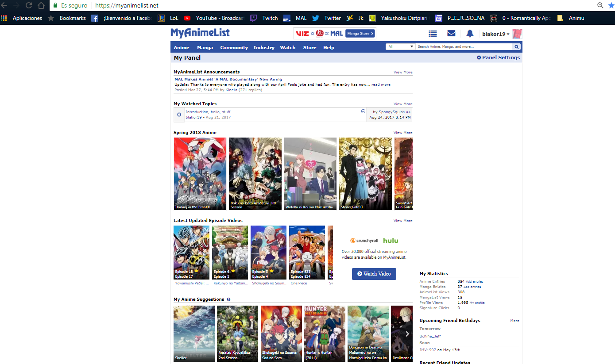Open the Twitter bookmark
Screen dimensions: 615x364
pyautogui.click(x=327, y=18)
